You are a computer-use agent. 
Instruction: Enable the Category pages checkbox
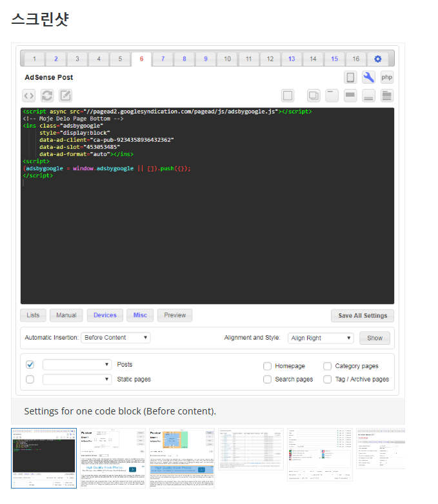(327, 366)
